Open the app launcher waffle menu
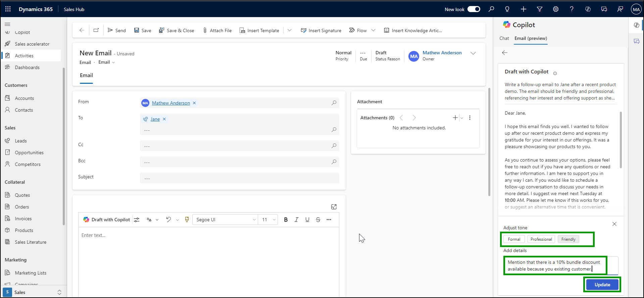The height and width of the screenshot is (298, 644). pyautogui.click(x=8, y=9)
